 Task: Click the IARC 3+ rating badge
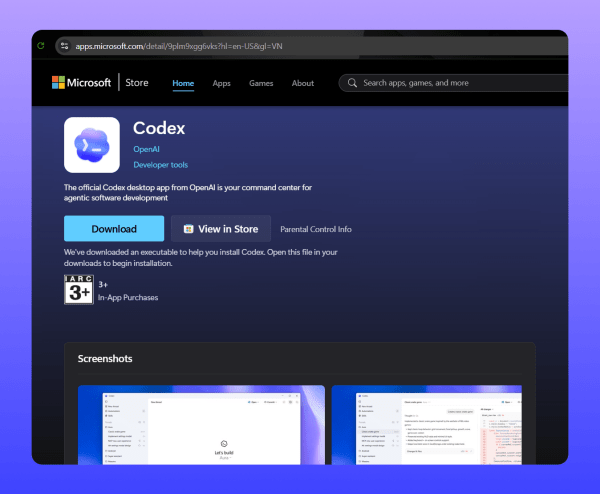79,290
